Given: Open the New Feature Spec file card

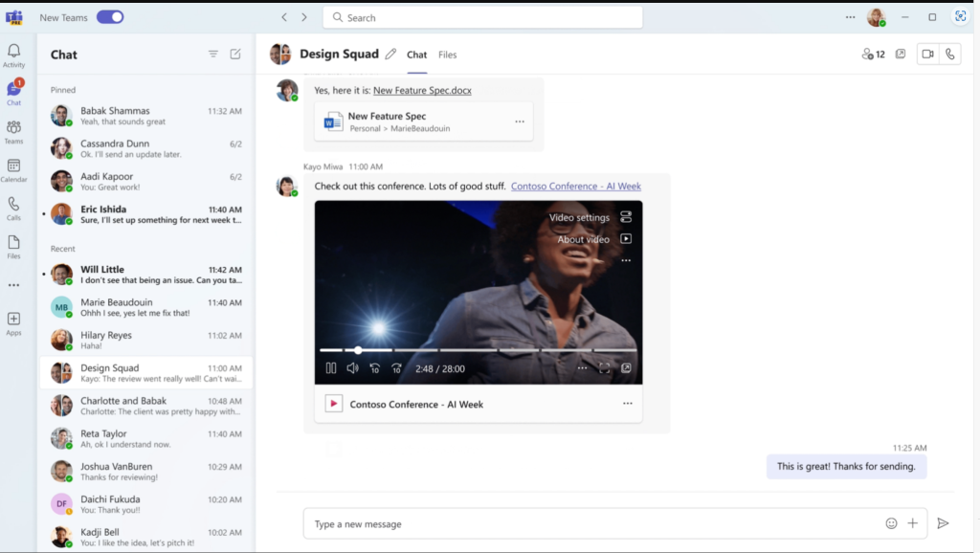Looking at the screenshot, I should [x=424, y=122].
